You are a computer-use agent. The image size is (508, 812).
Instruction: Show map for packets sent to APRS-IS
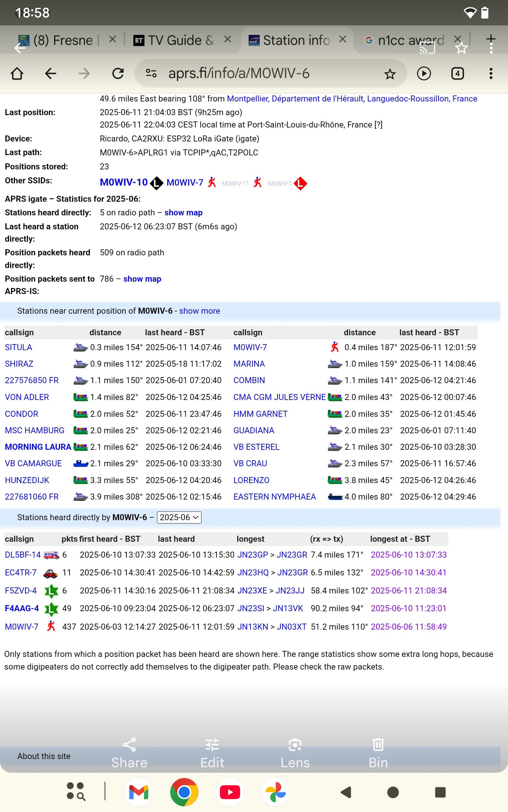point(142,279)
